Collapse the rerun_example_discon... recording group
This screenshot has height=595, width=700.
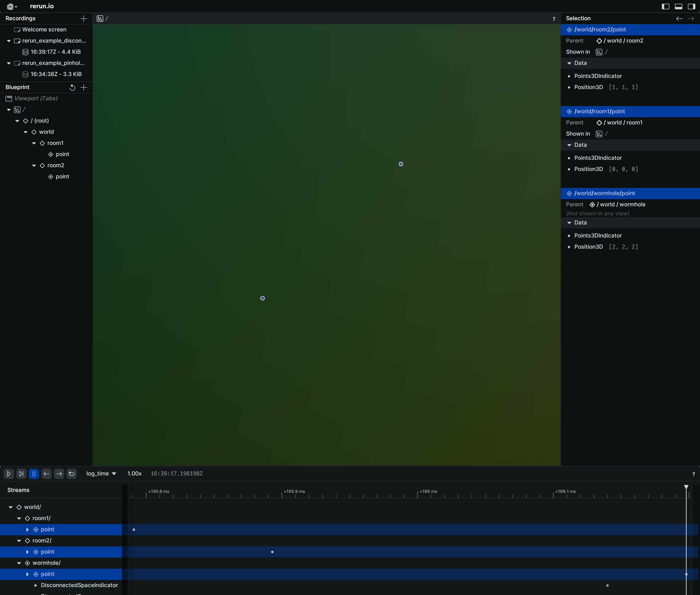coord(9,41)
